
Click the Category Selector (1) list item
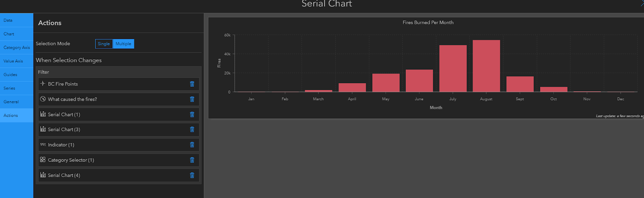tap(118, 160)
